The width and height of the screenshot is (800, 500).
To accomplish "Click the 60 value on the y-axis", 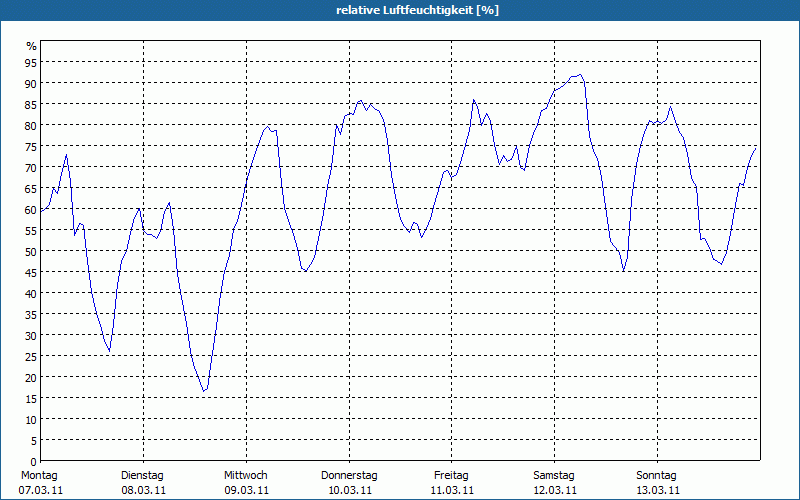I will point(31,210).
